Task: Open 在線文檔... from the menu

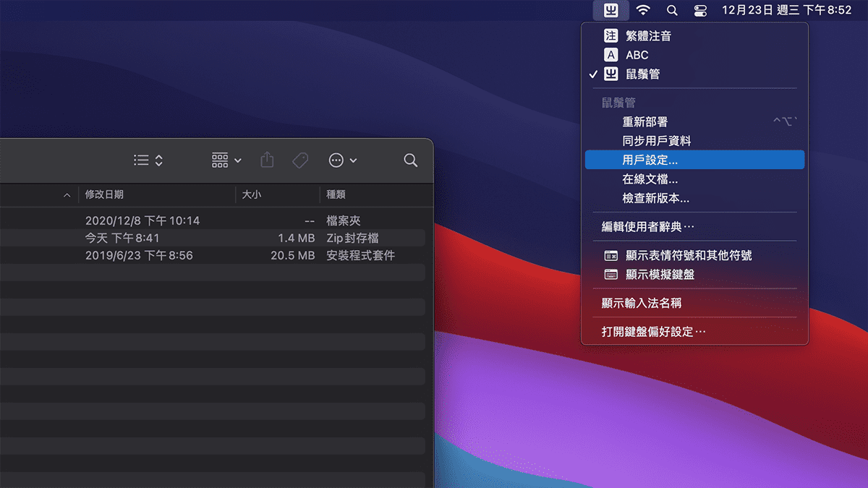Action: (x=650, y=179)
